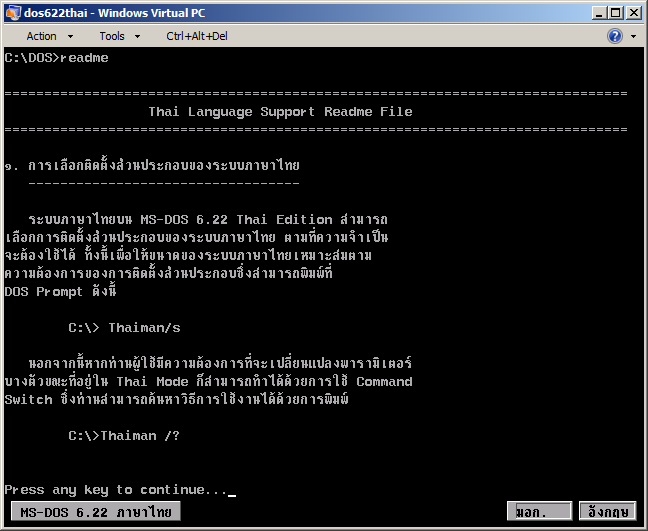The height and width of the screenshot is (531, 648).
Task: Click the line starting with 'Switch'
Action: coord(176,400)
